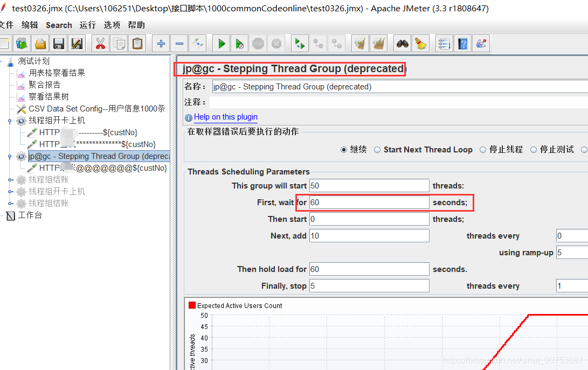Viewport: 588px width, 370px height.
Task: Click the green Start play icon
Action: [x=222, y=44]
